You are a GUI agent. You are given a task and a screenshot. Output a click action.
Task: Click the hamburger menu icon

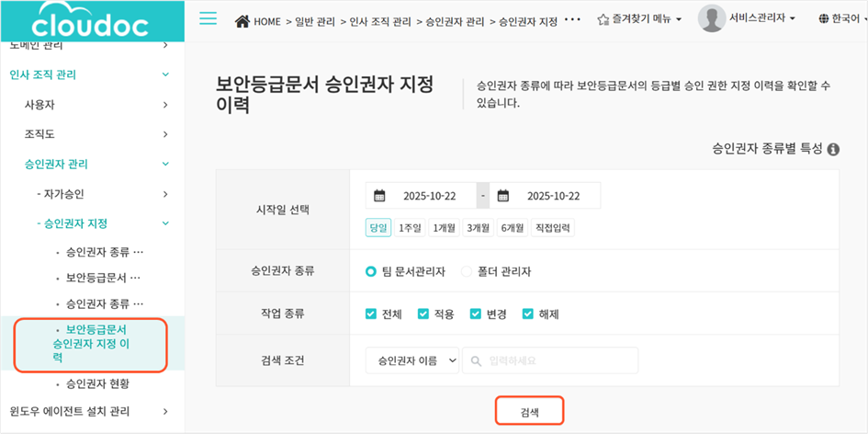click(x=209, y=18)
